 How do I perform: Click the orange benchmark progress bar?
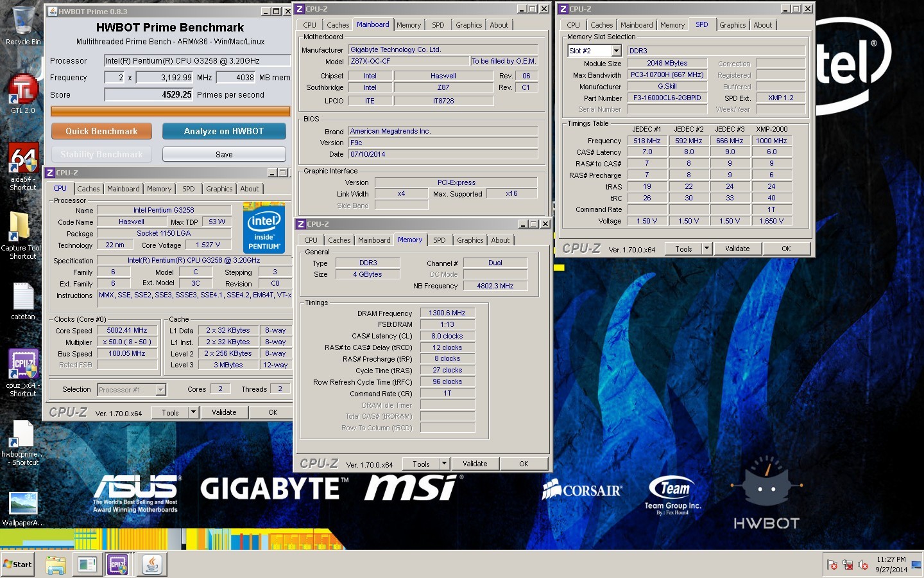pyautogui.click(x=170, y=111)
